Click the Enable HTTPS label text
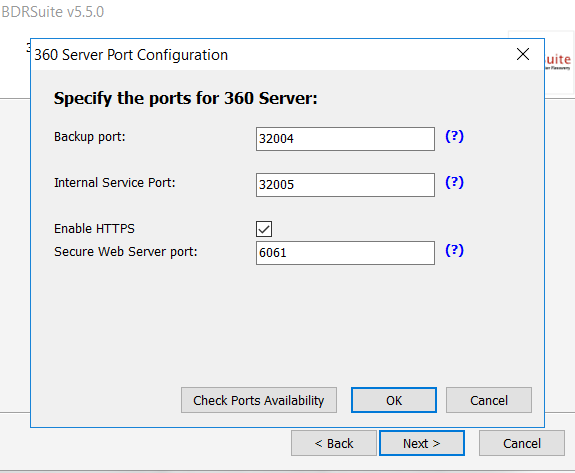The height and width of the screenshot is (473, 575). (x=94, y=229)
